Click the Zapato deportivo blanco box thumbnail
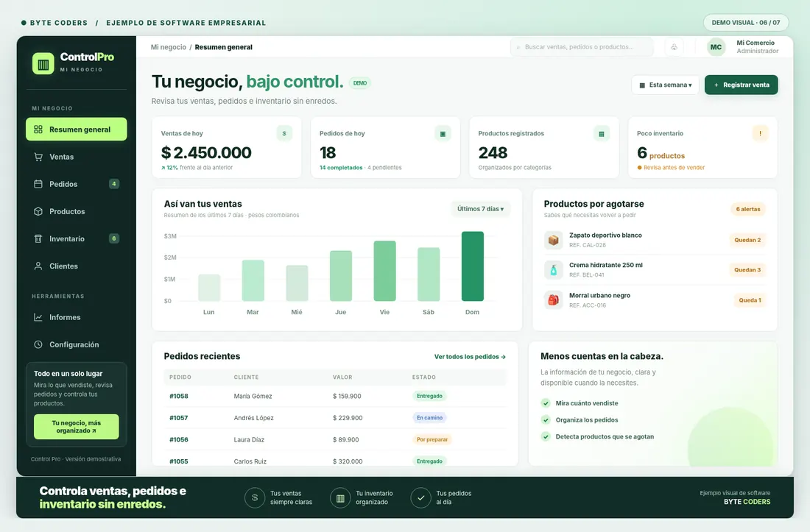Viewport: 810px width, 532px height. 553,240
